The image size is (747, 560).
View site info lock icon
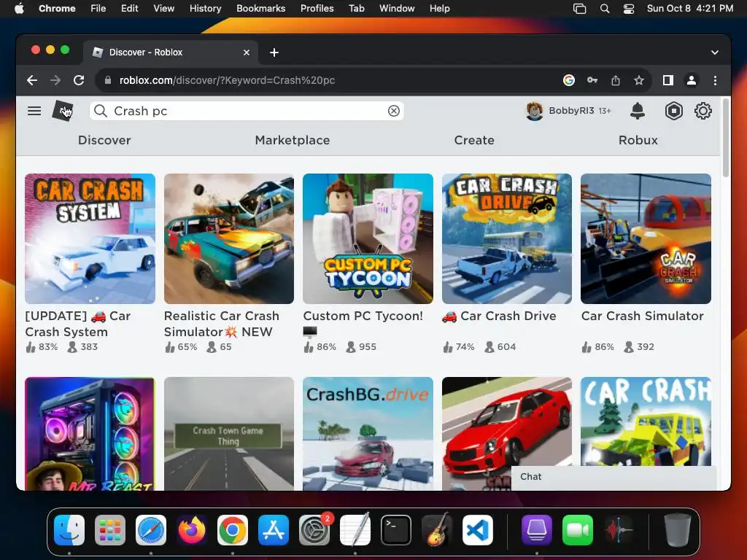[x=108, y=80]
